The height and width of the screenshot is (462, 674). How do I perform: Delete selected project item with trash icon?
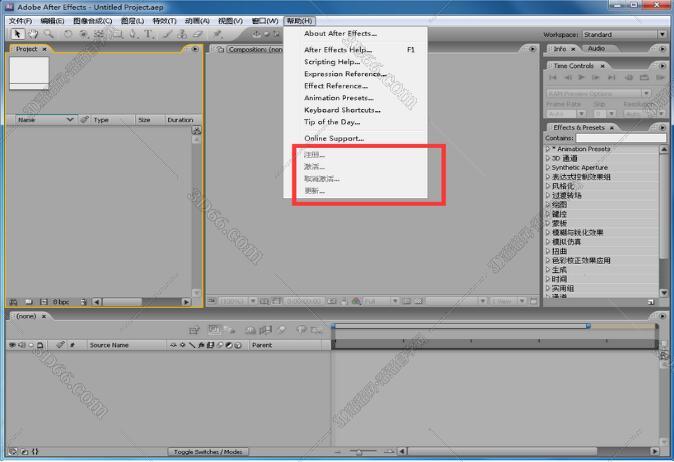83,302
